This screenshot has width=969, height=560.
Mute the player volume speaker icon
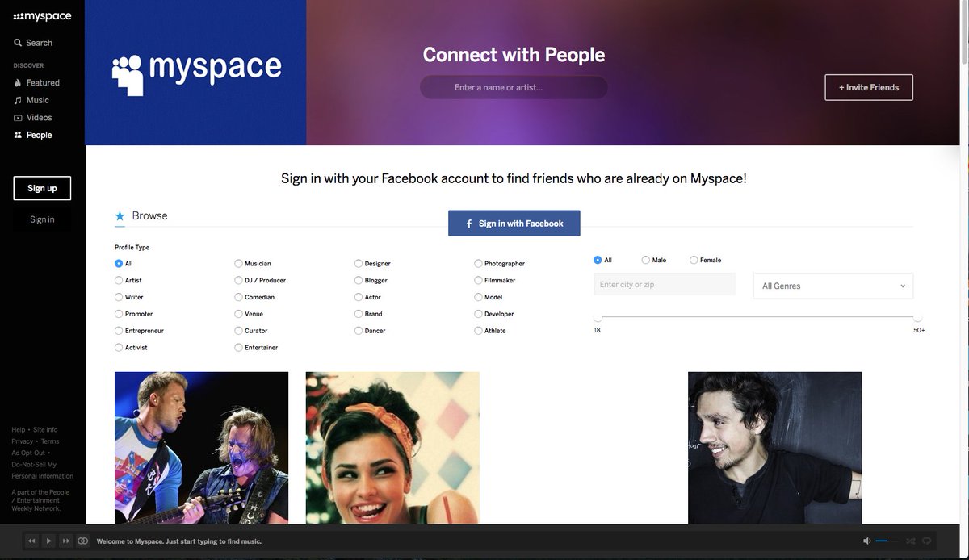click(866, 541)
